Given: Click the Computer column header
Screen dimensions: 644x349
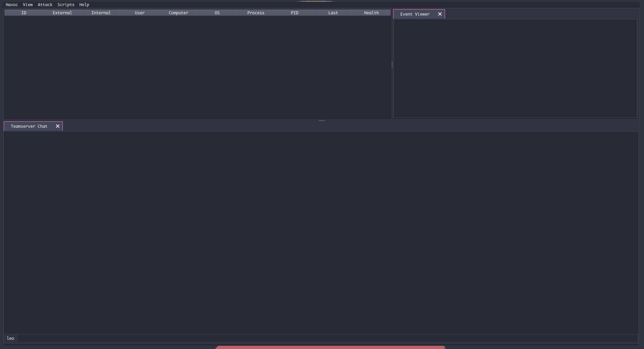Looking at the screenshot, I should click(178, 13).
